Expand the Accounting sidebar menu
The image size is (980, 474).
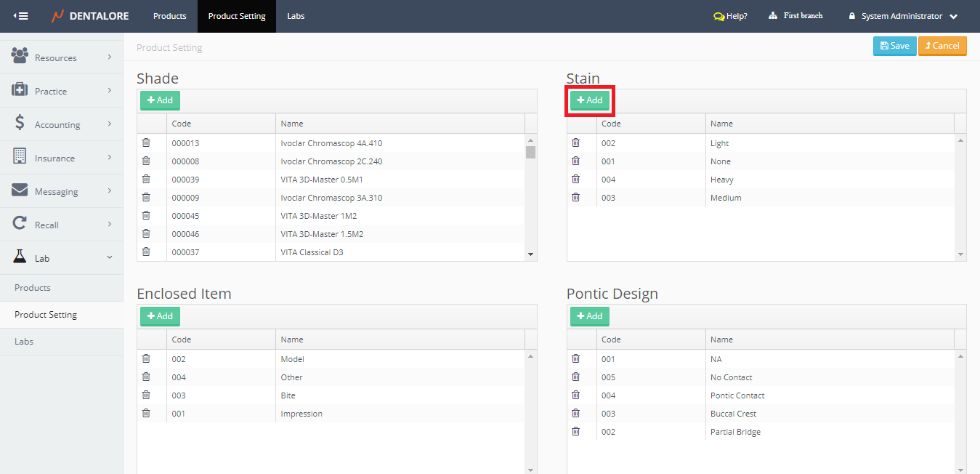pos(61,124)
